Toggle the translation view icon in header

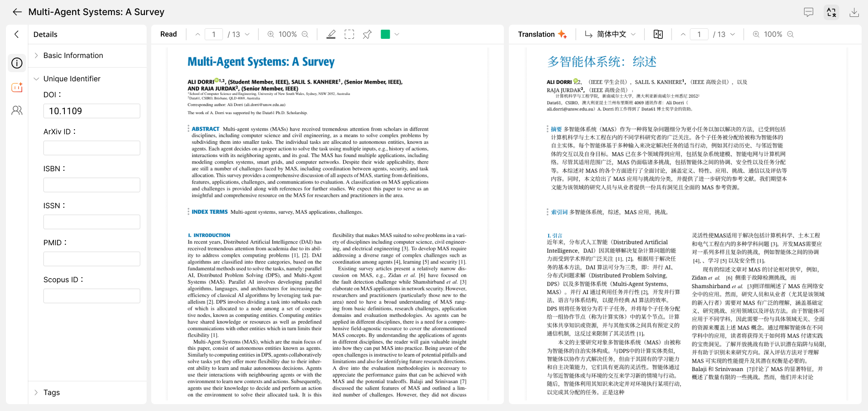(831, 12)
